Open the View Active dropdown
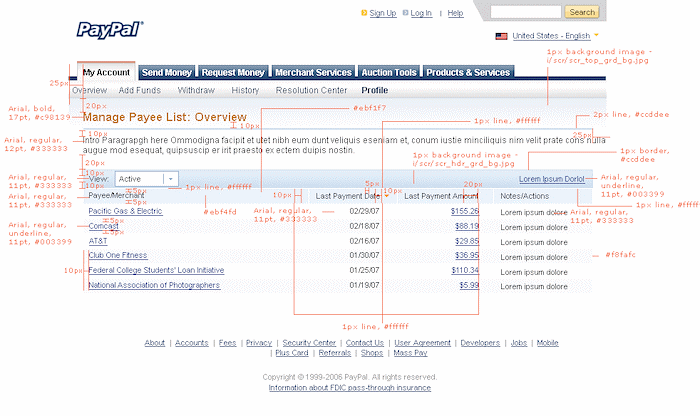Image resolution: width=700 pixels, height=416 pixels. point(146,179)
